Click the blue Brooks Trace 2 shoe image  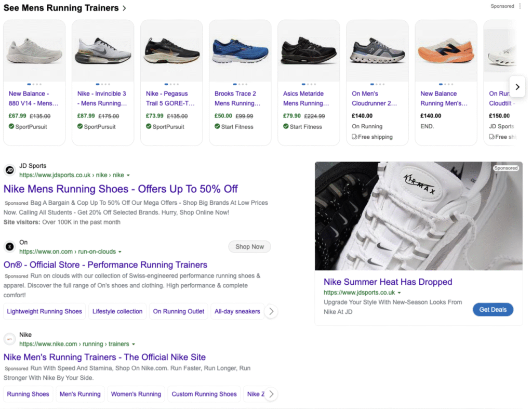(x=240, y=51)
